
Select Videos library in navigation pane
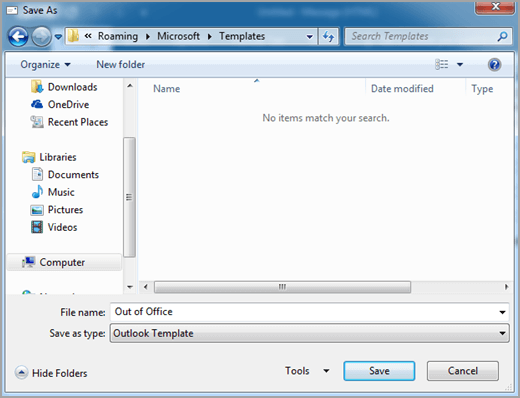click(x=62, y=227)
